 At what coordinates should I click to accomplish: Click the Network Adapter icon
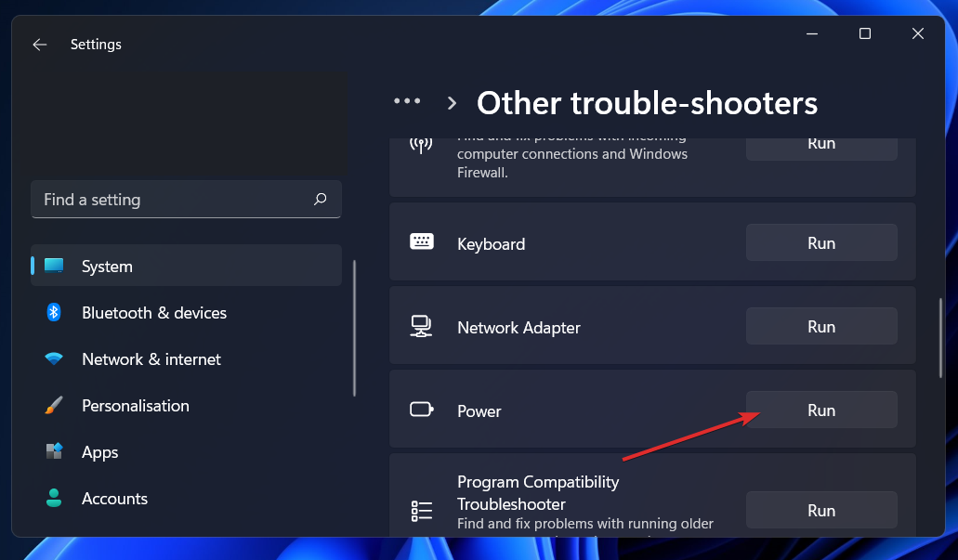421,326
